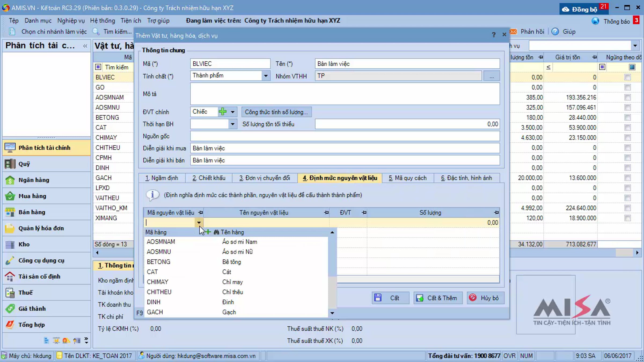Open the Nghiệp vụ menu
The height and width of the screenshot is (362, 644).
pyautogui.click(x=71, y=21)
